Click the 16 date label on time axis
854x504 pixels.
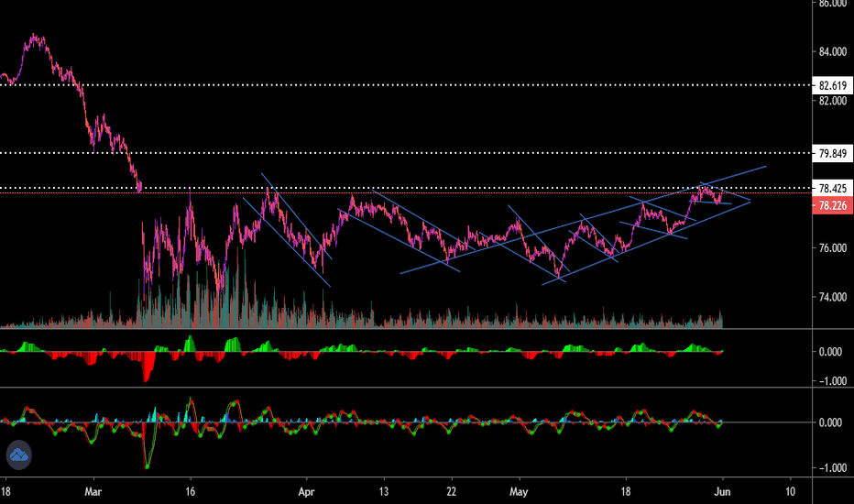coord(190,491)
